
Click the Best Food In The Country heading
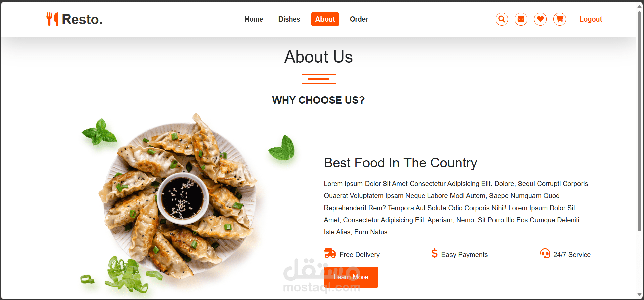click(x=400, y=163)
